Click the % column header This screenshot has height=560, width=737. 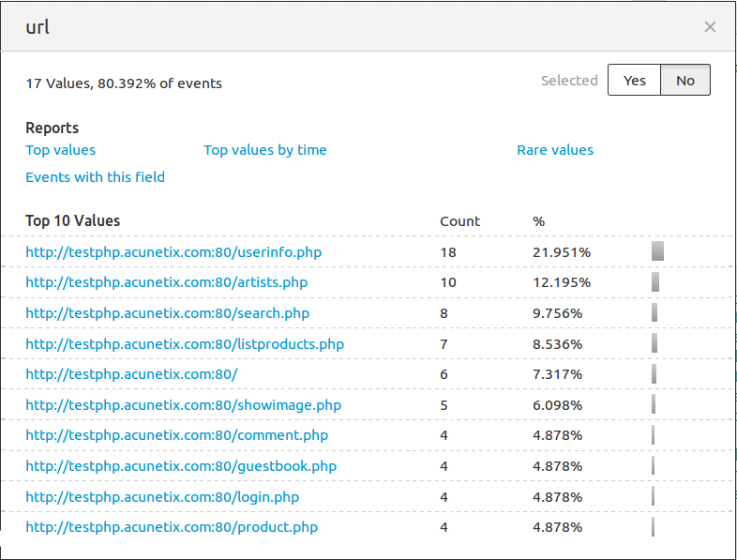click(x=538, y=221)
